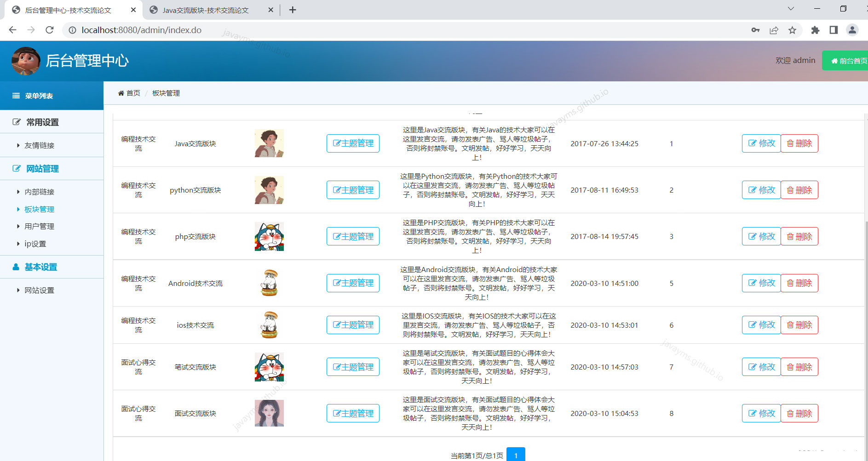The height and width of the screenshot is (461, 868).
Task: Click 主题管理 for the Java交流版块 row
Action: 352,143
